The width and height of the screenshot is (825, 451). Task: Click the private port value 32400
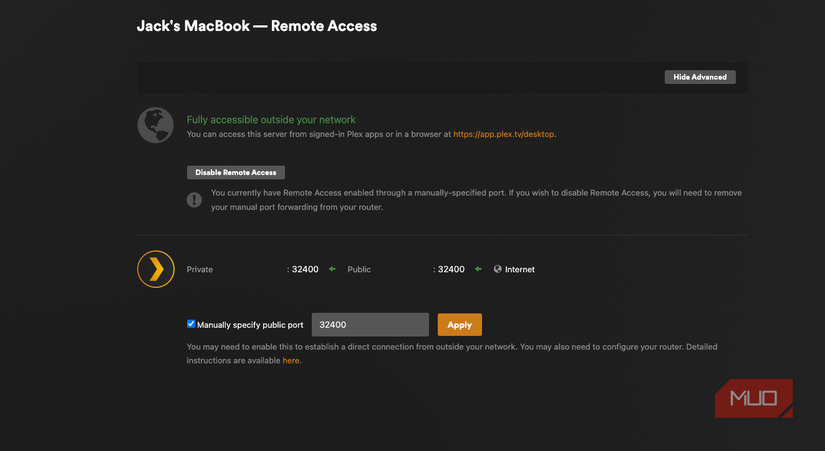pos(303,269)
